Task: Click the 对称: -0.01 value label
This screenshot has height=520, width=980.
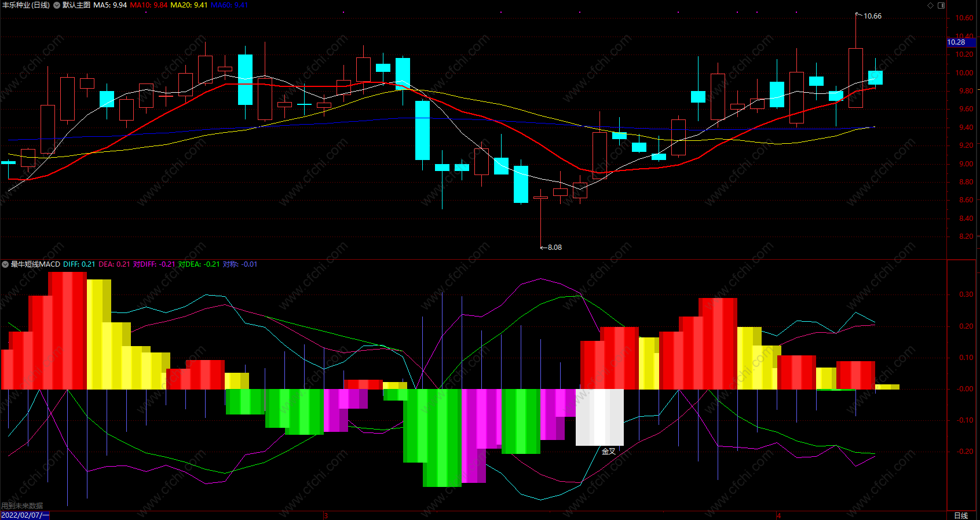Action: (x=240, y=264)
